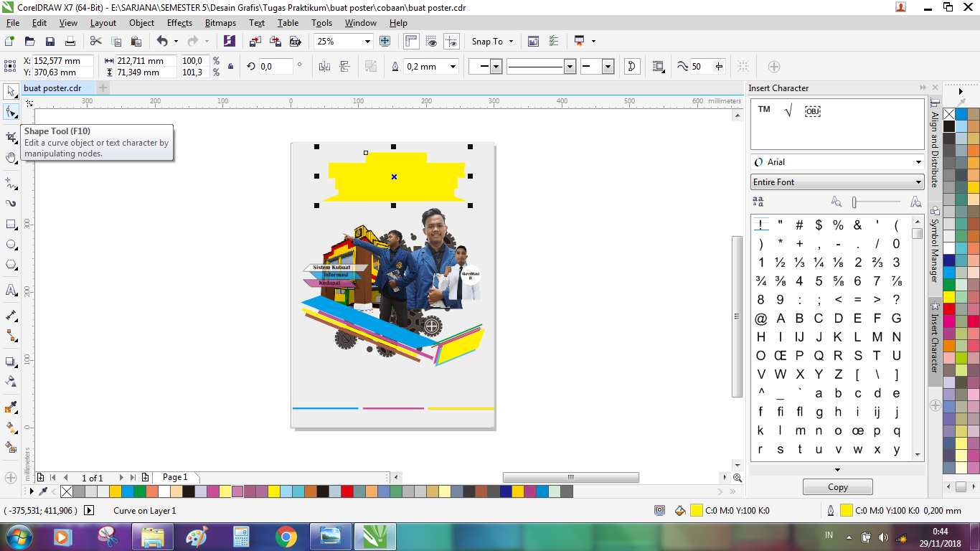Screen dimensions: 980x551
Task: Select the Parallel Dimension tool
Action: click(x=11, y=315)
